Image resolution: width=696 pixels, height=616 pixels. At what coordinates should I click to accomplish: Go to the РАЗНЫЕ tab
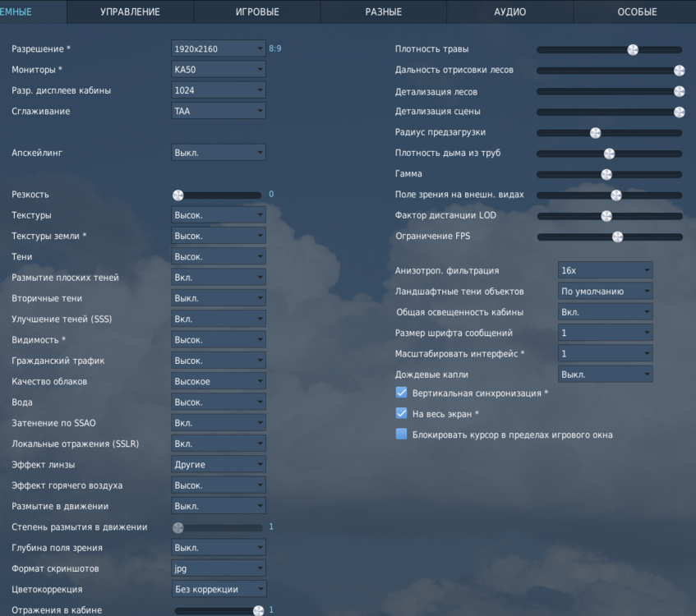coord(384,12)
